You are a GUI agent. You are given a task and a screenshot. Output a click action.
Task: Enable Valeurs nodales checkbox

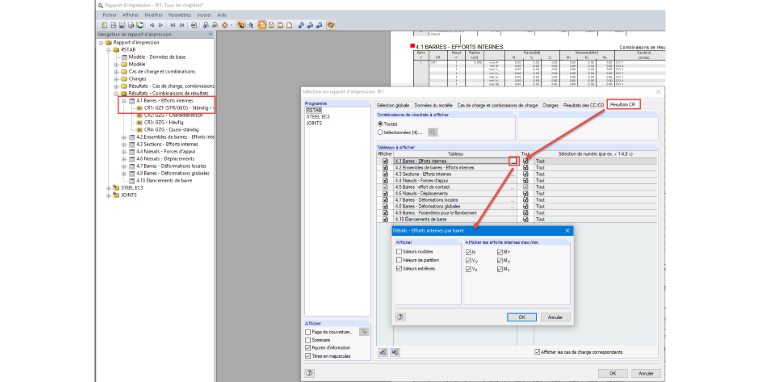click(399, 252)
